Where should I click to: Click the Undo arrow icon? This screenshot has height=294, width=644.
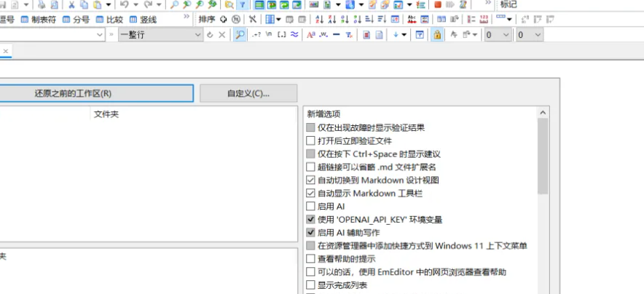[125, 5]
